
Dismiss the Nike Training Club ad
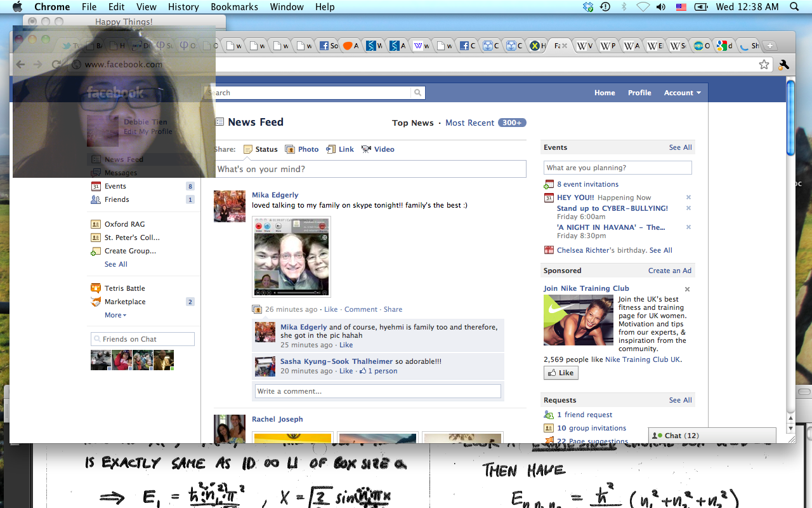pyautogui.click(x=687, y=289)
